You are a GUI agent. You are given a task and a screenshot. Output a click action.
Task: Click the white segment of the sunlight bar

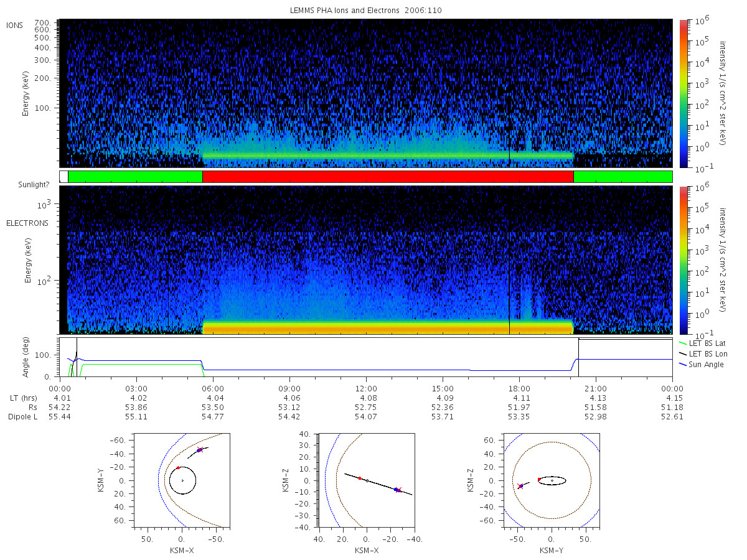pos(63,177)
